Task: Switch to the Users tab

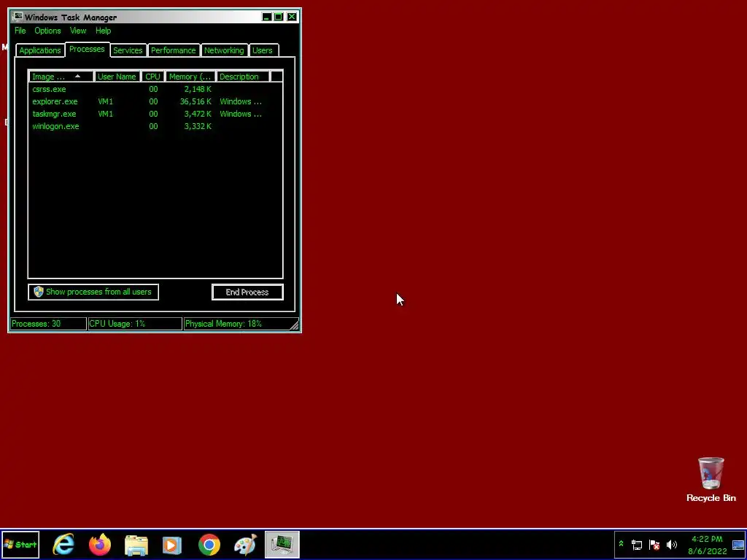Action: tap(263, 50)
